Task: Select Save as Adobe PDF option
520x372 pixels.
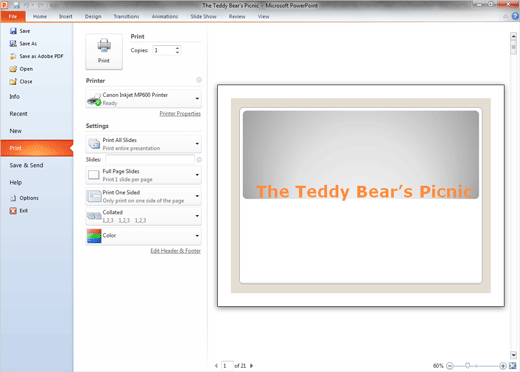Action: pyautogui.click(x=36, y=56)
